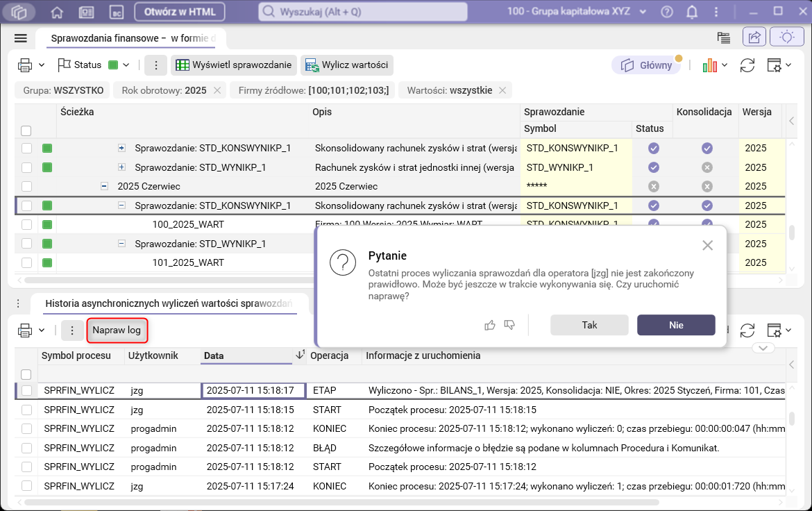Open the hamburger navigation menu
Image resolution: width=812 pixels, height=511 pixels.
coord(21,37)
